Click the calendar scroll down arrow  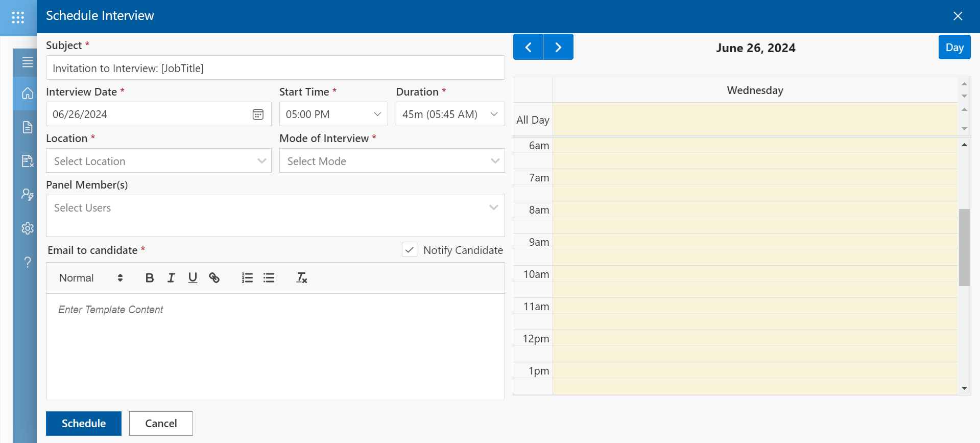coord(964,388)
